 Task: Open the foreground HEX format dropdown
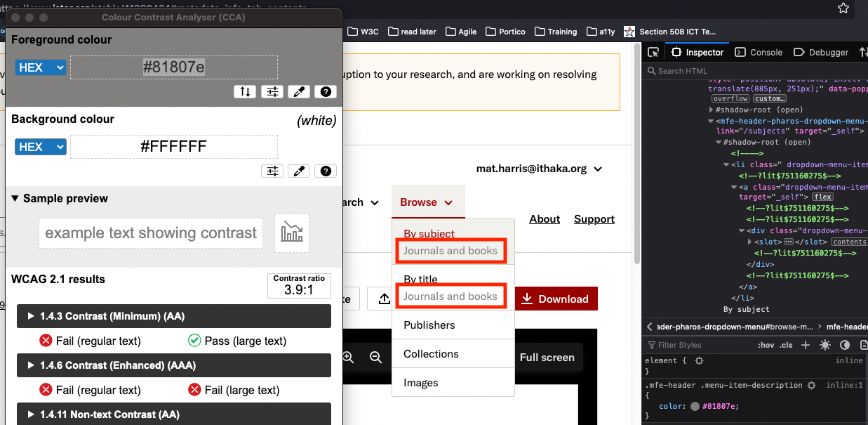40,67
